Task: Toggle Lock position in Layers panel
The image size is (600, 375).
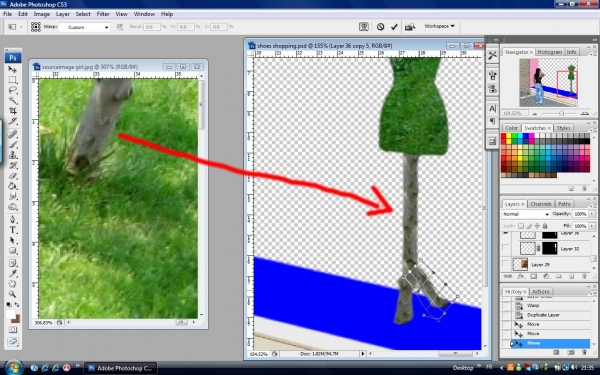Action: coord(537,226)
